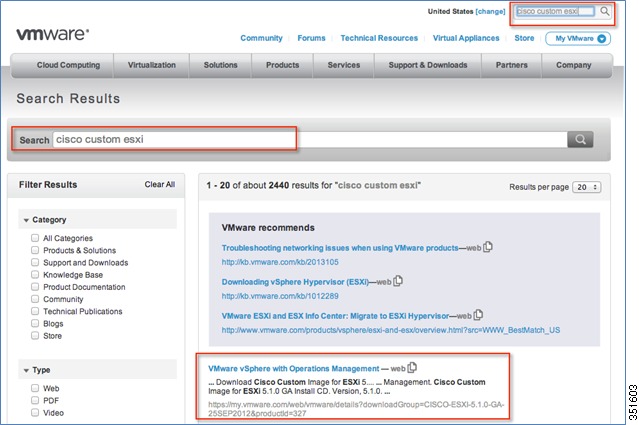This screenshot has width=639, height=425.
Task: Open the Technical Resources link
Action: (x=379, y=38)
